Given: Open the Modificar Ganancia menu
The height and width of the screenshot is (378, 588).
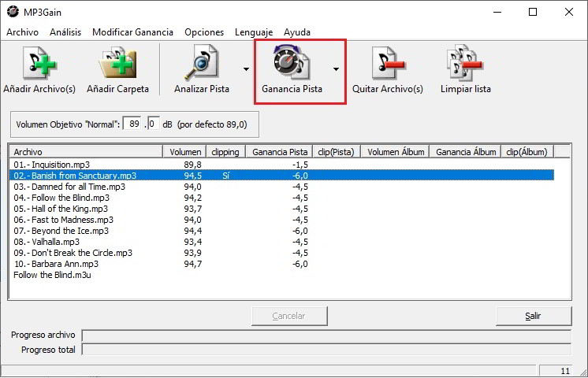Looking at the screenshot, I should point(132,32).
